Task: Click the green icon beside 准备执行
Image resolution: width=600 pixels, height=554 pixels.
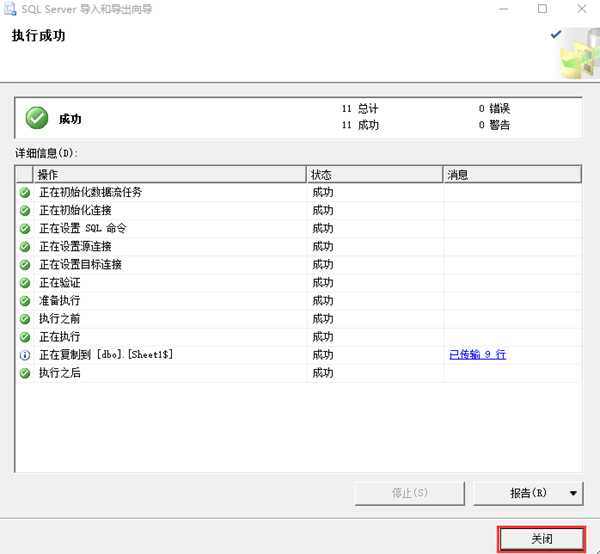Action: click(25, 301)
